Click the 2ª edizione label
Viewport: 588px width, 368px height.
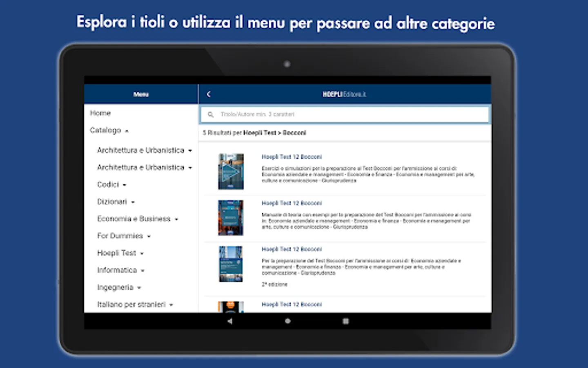pos(274,284)
